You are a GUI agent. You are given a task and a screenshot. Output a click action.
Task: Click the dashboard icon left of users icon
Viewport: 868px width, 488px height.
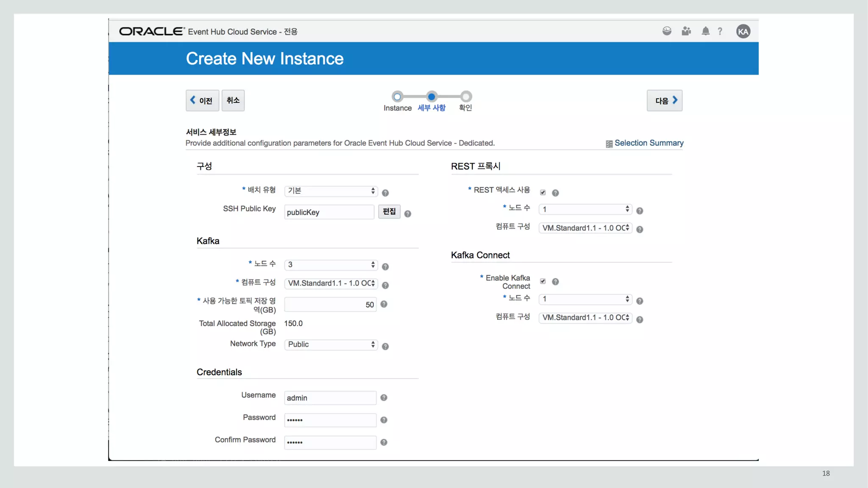click(x=667, y=31)
